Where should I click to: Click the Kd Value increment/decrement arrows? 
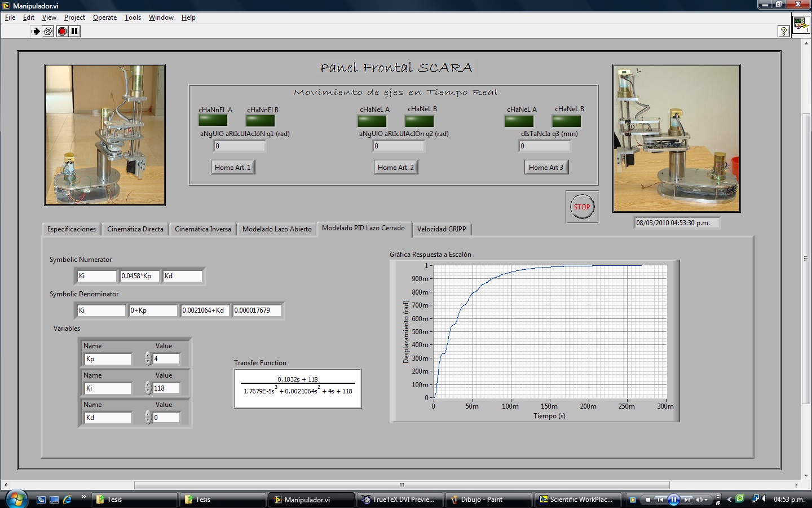coord(148,418)
